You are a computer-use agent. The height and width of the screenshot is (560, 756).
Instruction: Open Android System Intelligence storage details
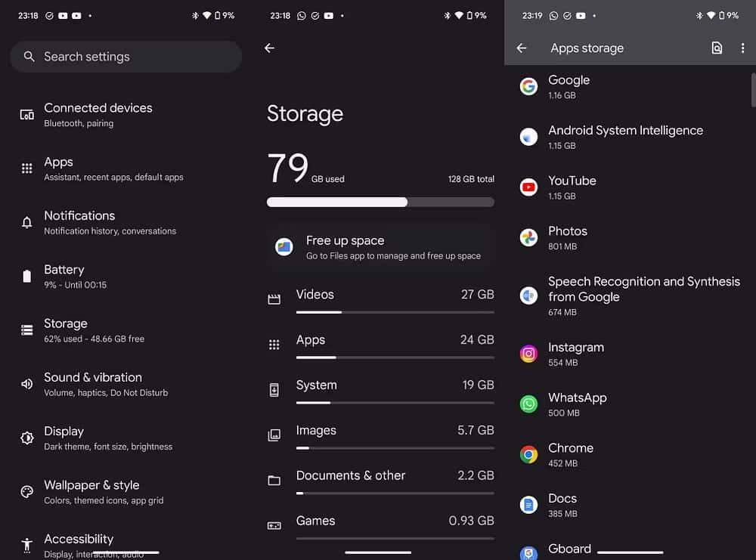click(x=625, y=137)
